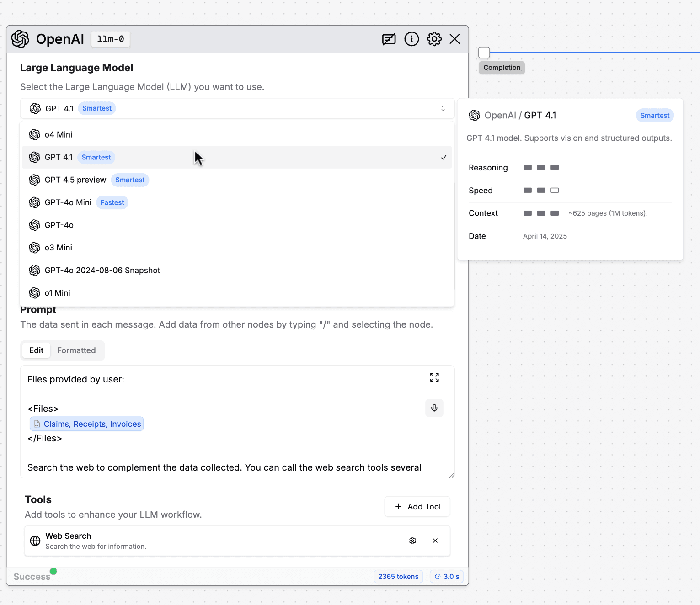Start voice input with the microphone icon
The image size is (700, 605).
(434, 408)
